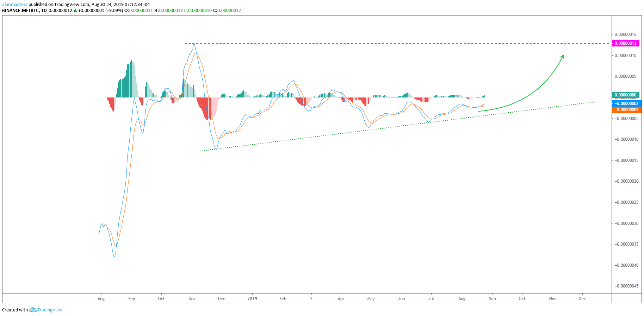Click the (+9.09%) change text
The image size is (644, 316).
tap(114, 11)
